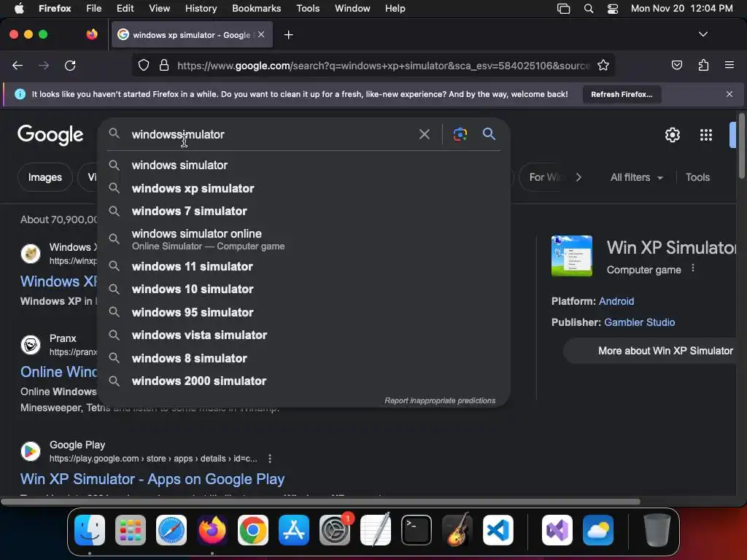
Task: Click the Win XP Simulator thumbnail image
Action: point(572,256)
